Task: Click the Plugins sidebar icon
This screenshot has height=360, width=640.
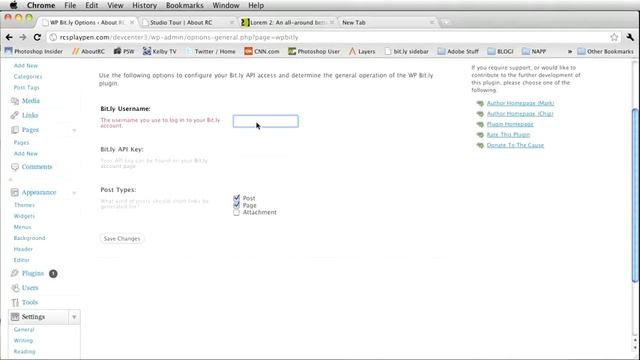Action: (x=15, y=273)
